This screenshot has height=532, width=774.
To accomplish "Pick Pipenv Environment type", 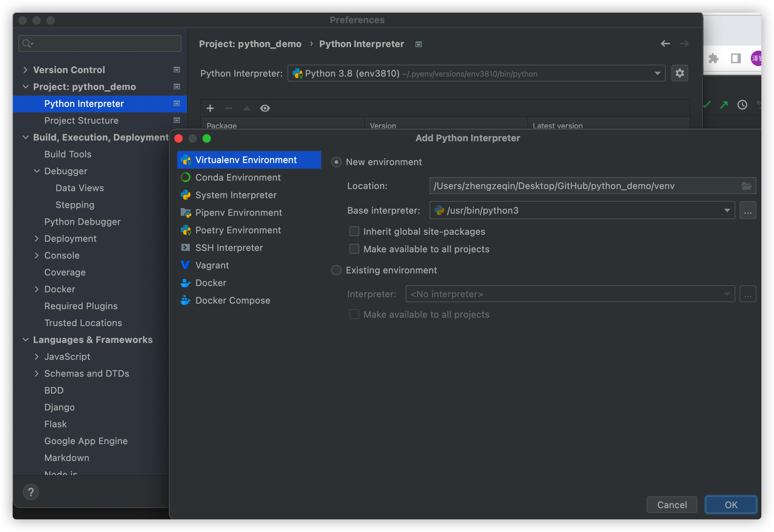I will pyautogui.click(x=249, y=213).
